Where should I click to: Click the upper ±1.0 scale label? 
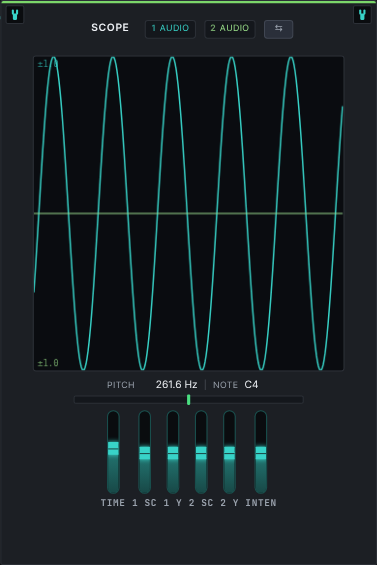click(x=48, y=64)
